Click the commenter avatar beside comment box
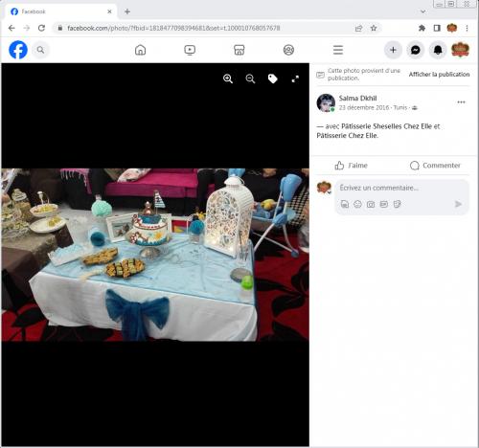479x448 pixels. coord(324,188)
